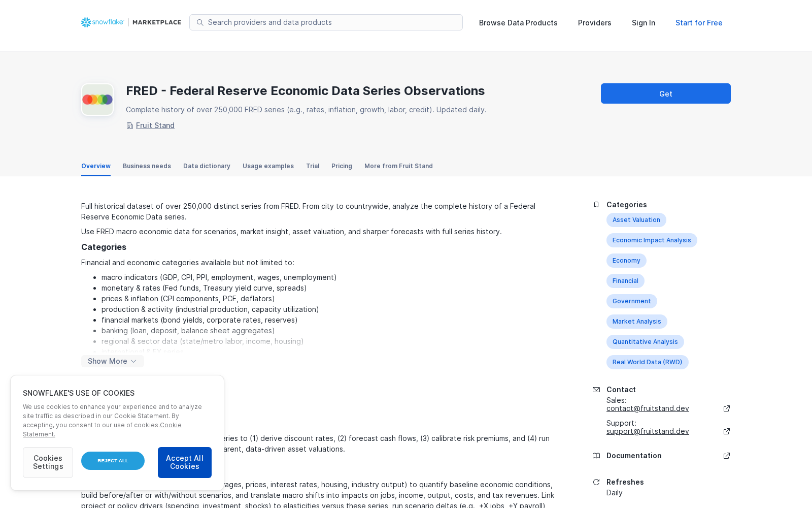The image size is (812, 508).
Task: Click the 'monetary & rates' bullet line
Action: [204, 288]
